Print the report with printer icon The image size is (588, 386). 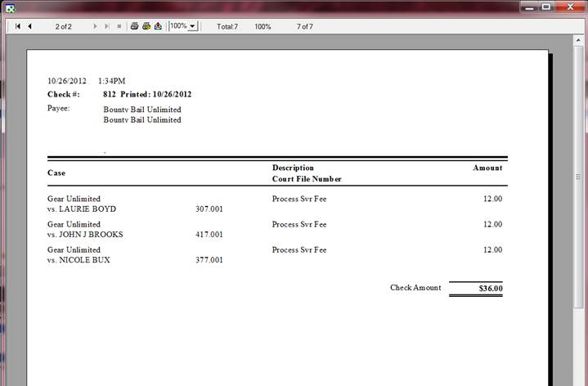(x=134, y=26)
